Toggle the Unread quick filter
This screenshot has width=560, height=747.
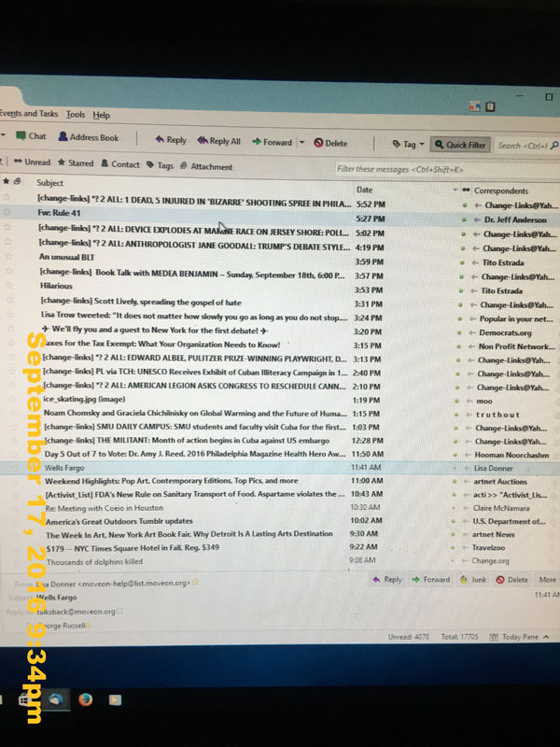pos(33,162)
